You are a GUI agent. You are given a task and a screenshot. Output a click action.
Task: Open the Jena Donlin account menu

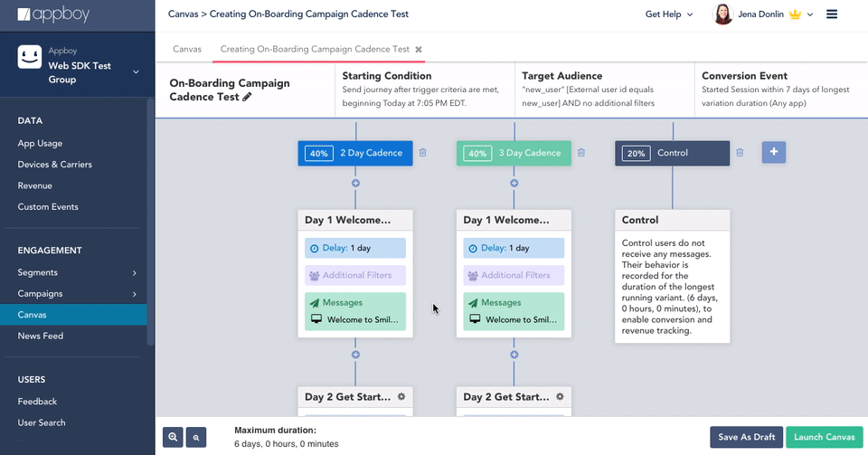pos(764,14)
